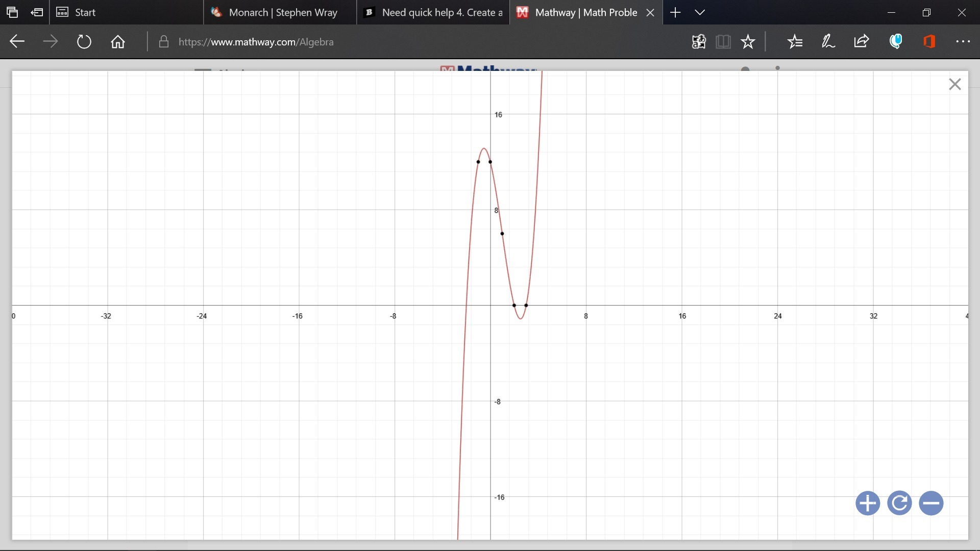Viewport: 980px width, 551px height.
Task: Refresh the page
Action: click(84, 42)
